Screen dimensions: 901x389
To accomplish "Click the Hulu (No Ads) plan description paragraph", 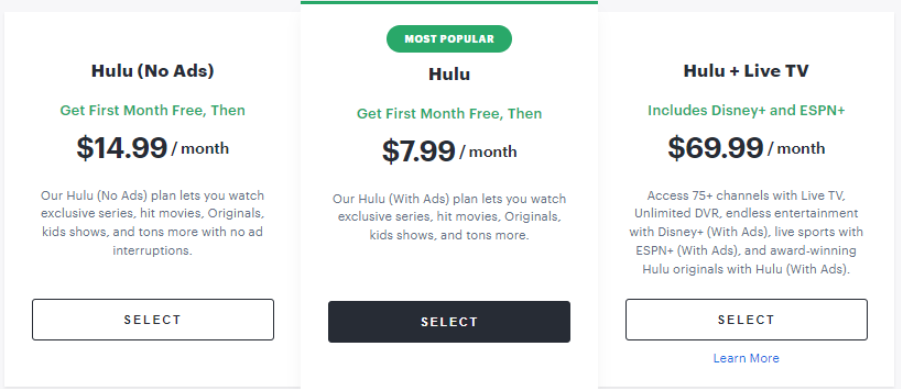I will tap(153, 223).
